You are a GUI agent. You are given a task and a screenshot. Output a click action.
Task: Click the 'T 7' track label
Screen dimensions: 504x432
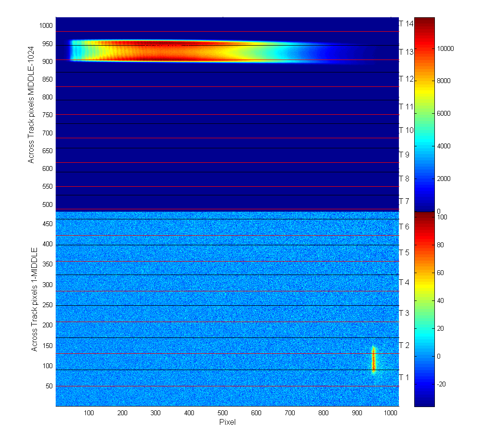click(404, 201)
